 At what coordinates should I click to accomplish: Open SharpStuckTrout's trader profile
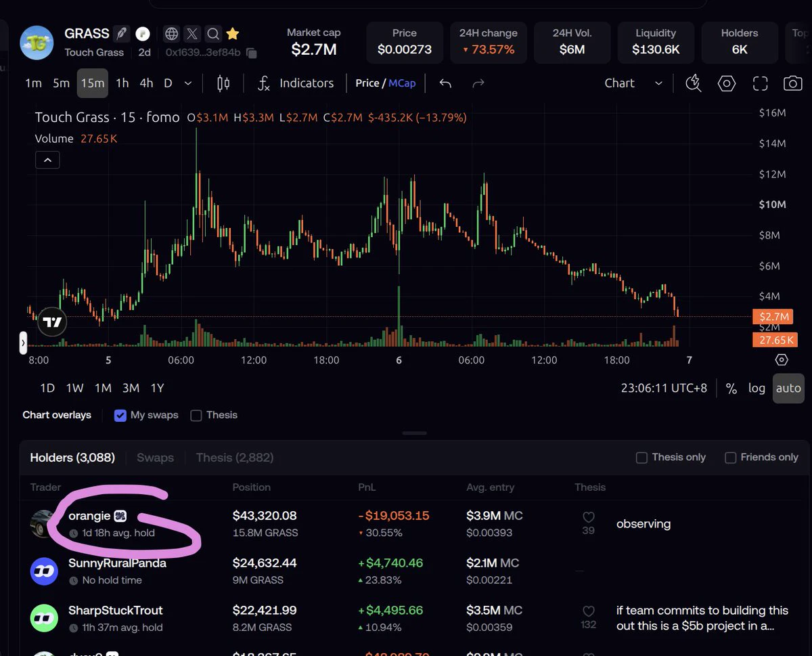coord(116,611)
